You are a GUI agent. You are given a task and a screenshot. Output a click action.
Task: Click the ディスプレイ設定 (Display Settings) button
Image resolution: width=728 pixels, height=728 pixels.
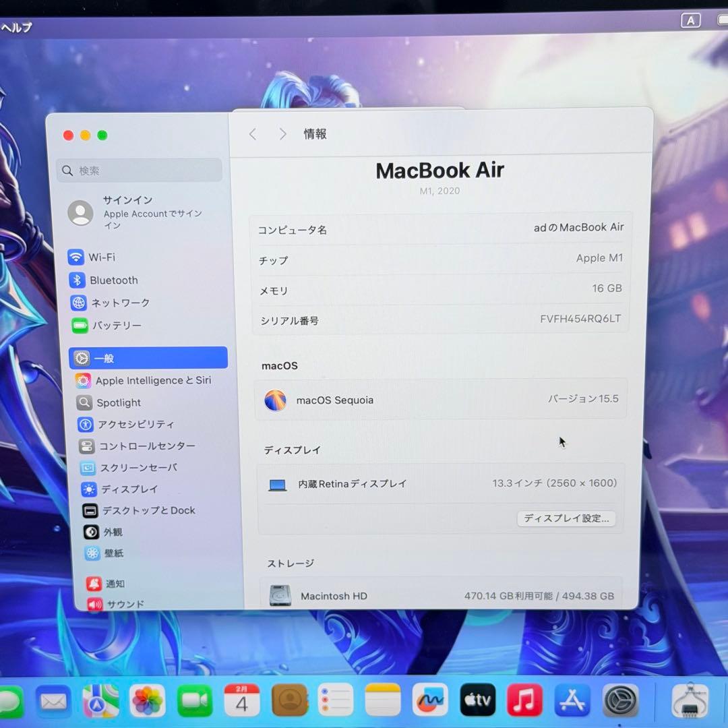point(566,518)
